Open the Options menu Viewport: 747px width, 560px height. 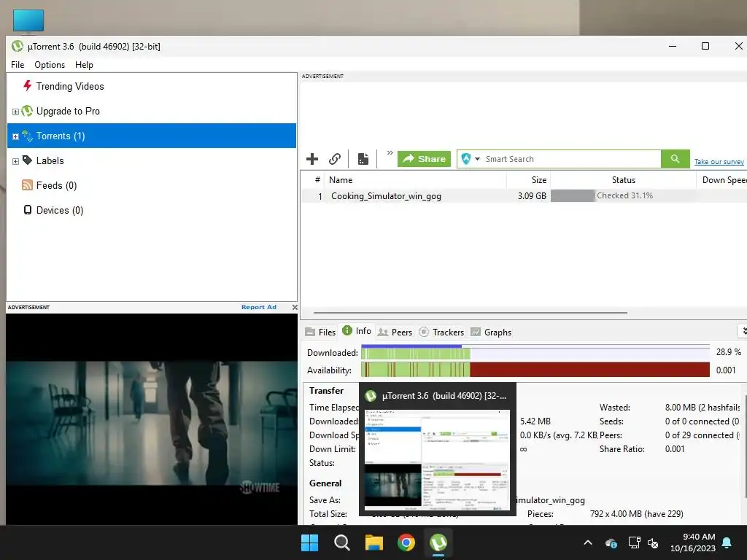point(50,65)
